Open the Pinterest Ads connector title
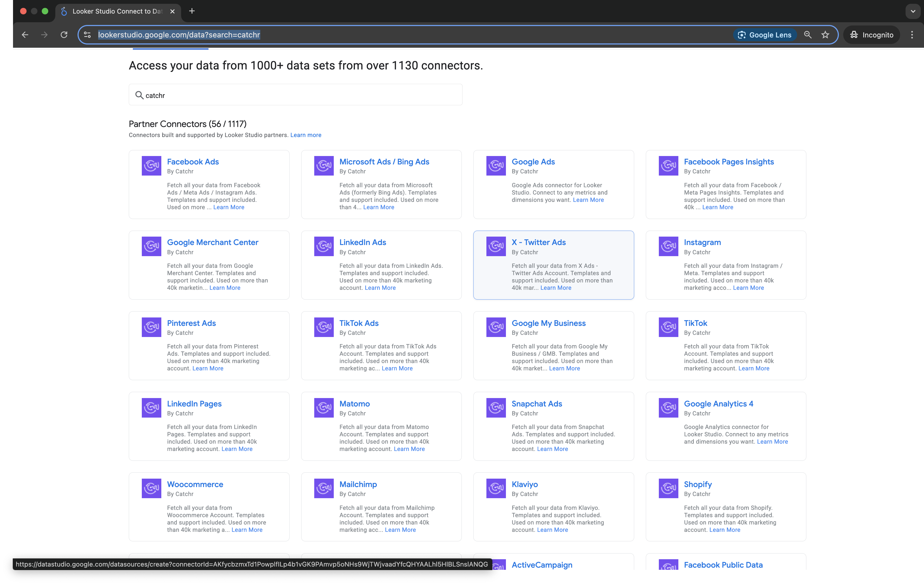Viewport: 924px width, 585px height. click(191, 323)
